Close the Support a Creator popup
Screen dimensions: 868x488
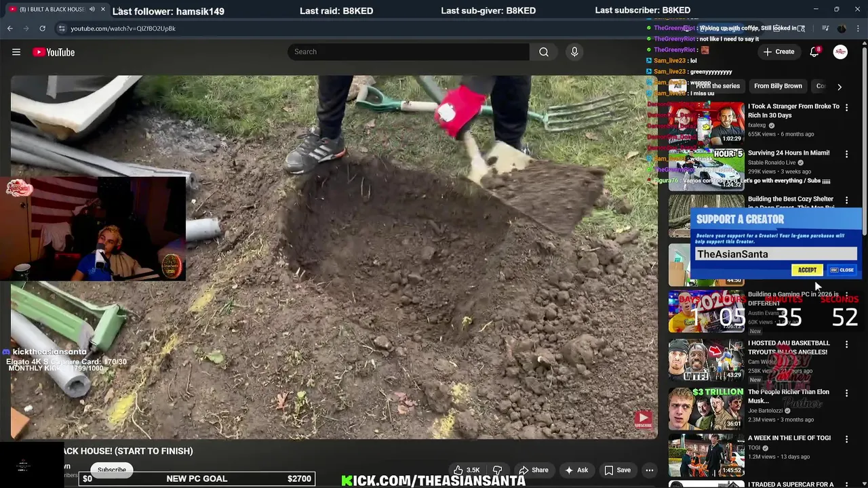click(x=842, y=270)
